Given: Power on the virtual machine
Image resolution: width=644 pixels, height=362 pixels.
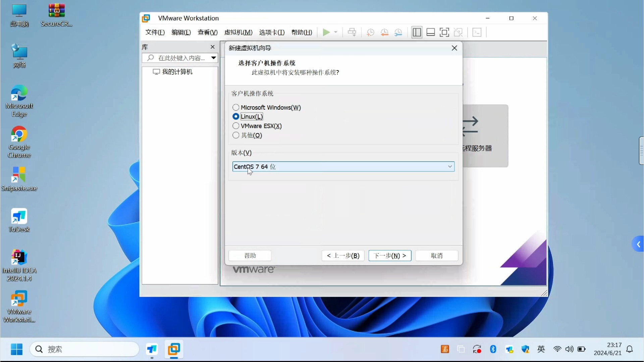Looking at the screenshot, I should click(x=326, y=32).
